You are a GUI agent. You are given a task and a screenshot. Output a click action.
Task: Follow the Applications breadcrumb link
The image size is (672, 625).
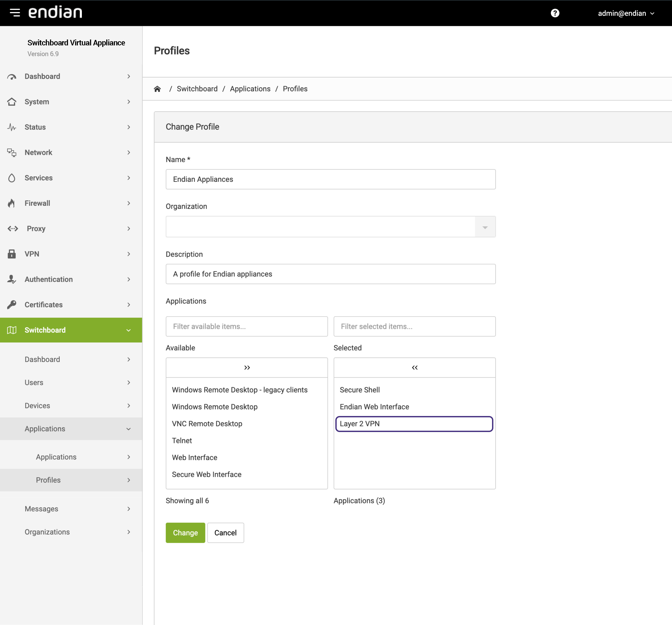[250, 89]
